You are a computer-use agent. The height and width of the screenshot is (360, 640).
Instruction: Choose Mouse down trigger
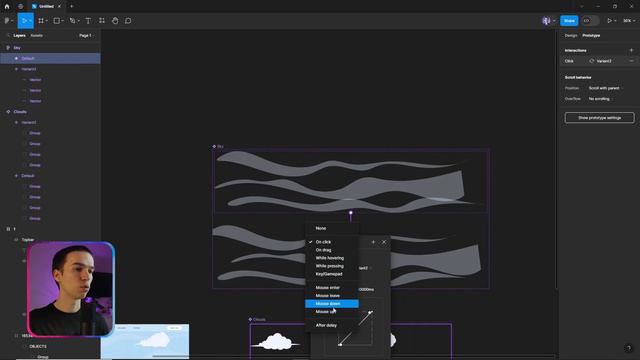[x=332, y=304]
